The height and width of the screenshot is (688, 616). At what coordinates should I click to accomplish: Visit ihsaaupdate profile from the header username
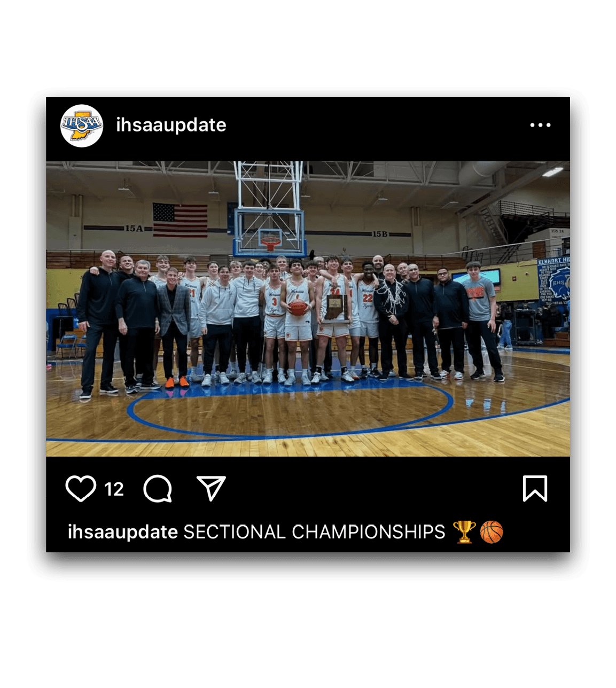pyautogui.click(x=171, y=125)
